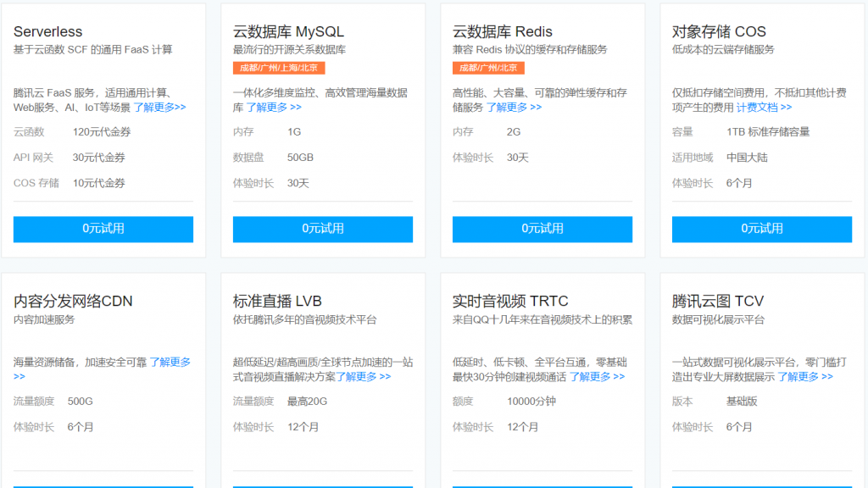Image resolution: width=868 pixels, height=488 pixels.
Task: Click the 1TB 标准存储容量 value
Action: [768, 132]
